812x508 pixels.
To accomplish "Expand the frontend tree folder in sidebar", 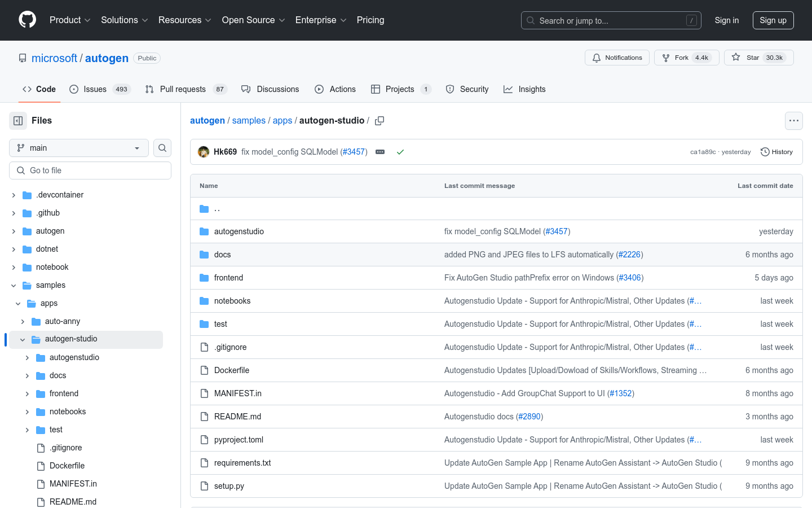I will click(27, 393).
